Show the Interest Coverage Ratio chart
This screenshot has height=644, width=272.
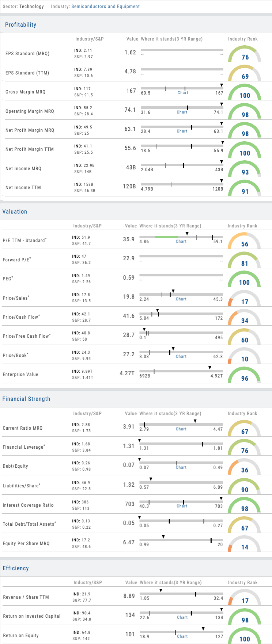pos(182,506)
